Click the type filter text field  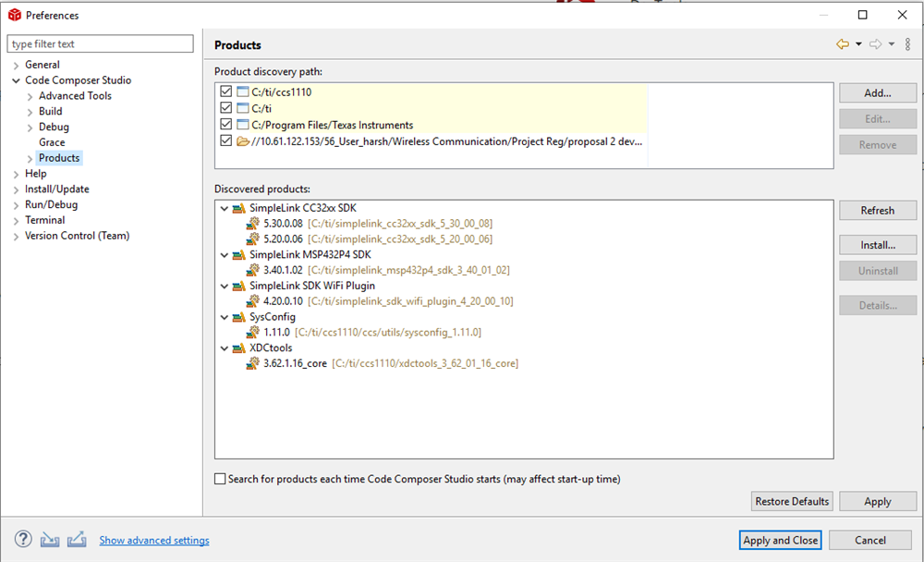[100, 43]
